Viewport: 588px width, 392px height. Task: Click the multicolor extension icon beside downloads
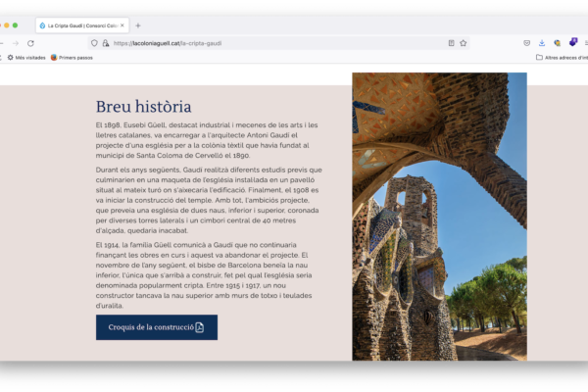558,43
